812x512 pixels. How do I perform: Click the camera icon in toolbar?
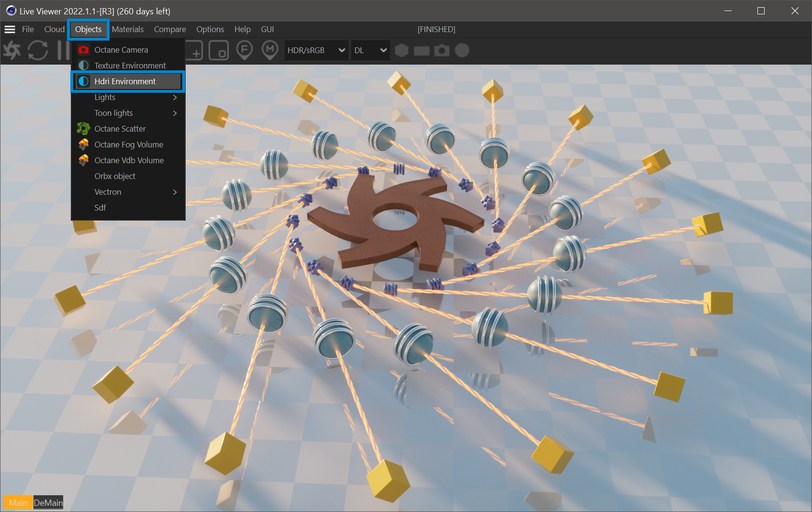pos(442,50)
